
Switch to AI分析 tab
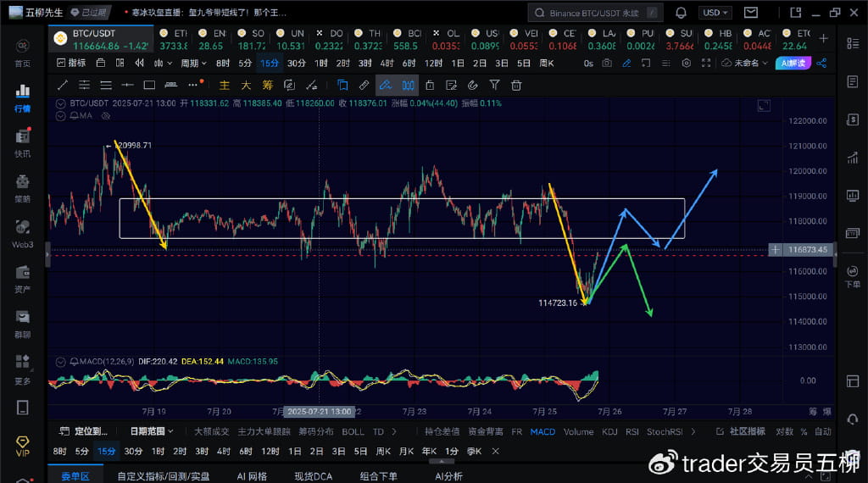point(448,476)
